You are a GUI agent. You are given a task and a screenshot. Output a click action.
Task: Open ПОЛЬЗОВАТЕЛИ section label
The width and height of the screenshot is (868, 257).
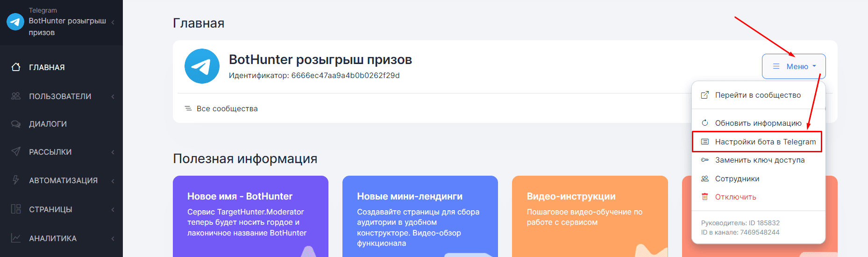click(x=60, y=96)
